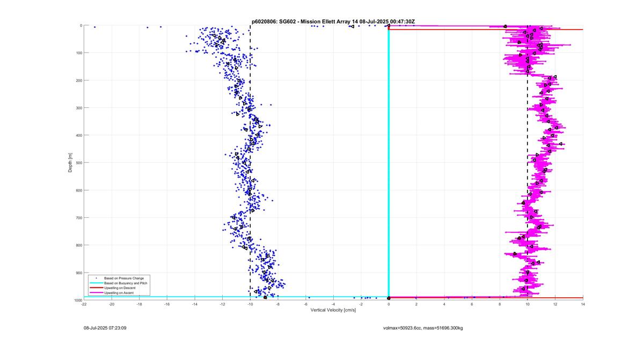Viewport: 644px width, 337px height.
Task: Click depth tick label '600'
Action: pos(78,190)
